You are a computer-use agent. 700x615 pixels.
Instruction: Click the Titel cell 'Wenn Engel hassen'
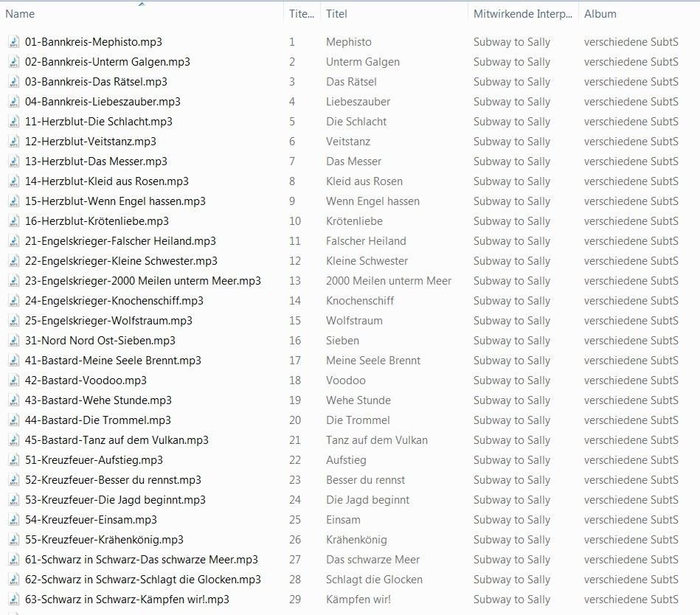[372, 201]
